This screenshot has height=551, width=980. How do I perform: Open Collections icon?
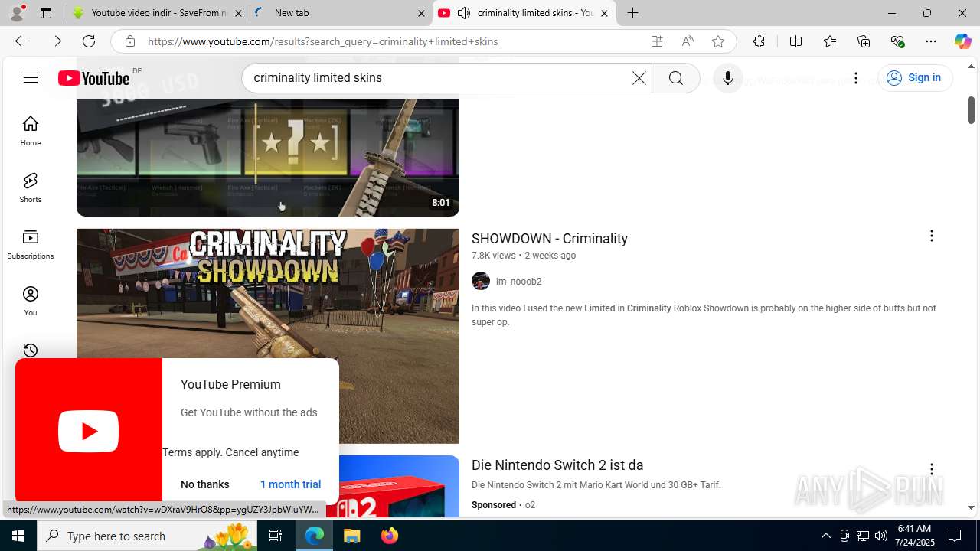(x=864, y=41)
